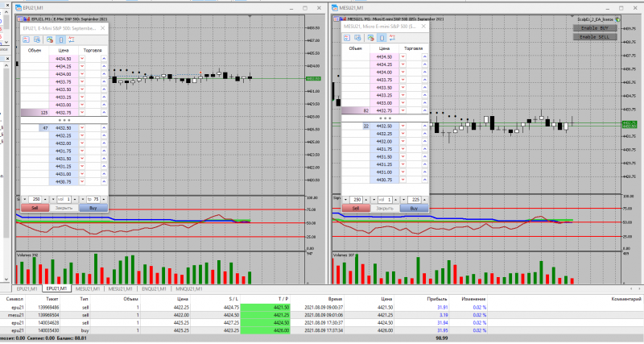Increase stop-loss value 250 in EPU21 panel
The width and height of the screenshot is (644, 344).
click(45, 199)
